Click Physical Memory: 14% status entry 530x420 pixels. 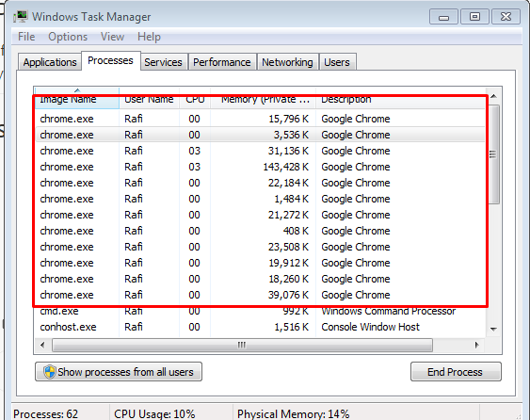[293, 413]
